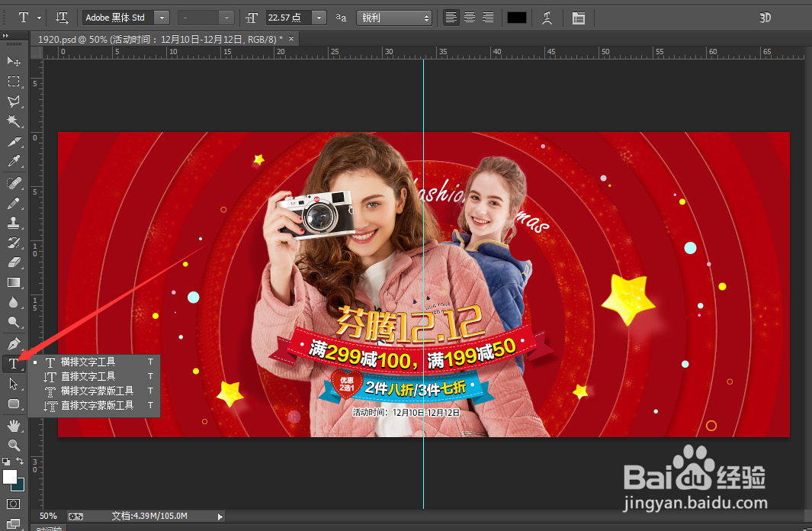Click the ruler origin corner box
Screen dimensions: 812x531
(x=37, y=53)
